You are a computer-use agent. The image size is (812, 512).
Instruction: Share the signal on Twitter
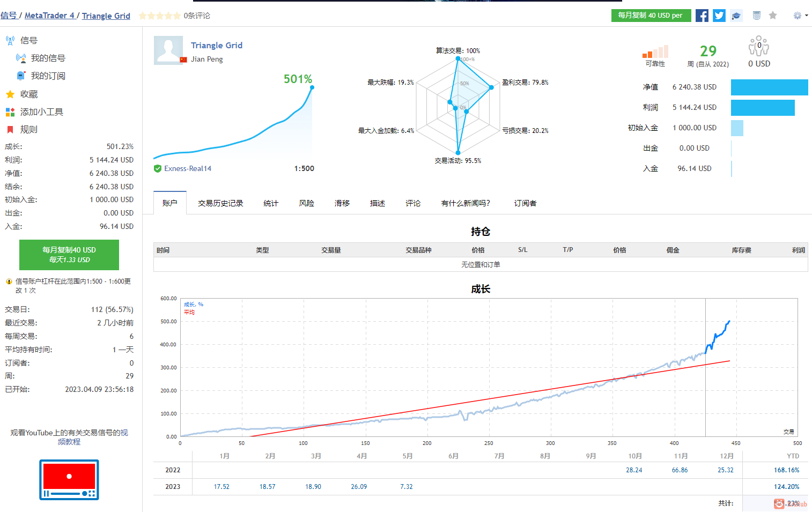(719, 16)
